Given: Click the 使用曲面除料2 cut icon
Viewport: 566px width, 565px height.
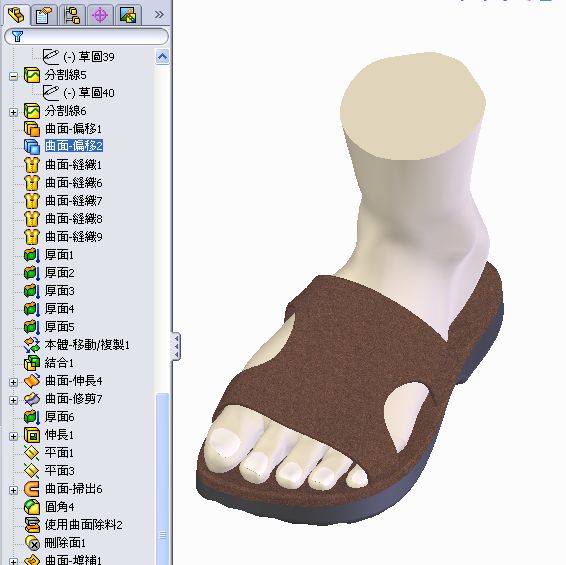Looking at the screenshot, I should [x=32, y=525].
